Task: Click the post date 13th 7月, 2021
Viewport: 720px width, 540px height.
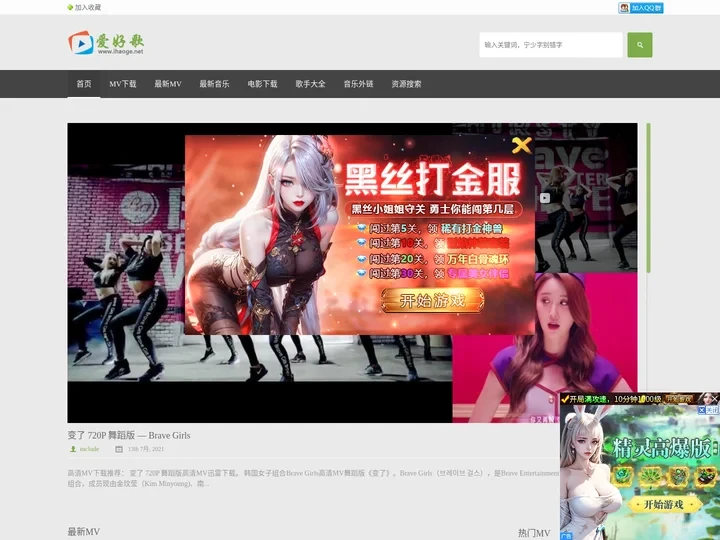Action: 146,449
